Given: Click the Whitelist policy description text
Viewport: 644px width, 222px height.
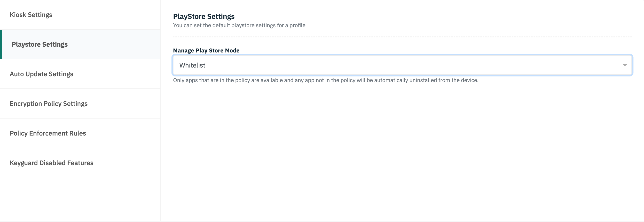Looking at the screenshot, I should click(x=325, y=80).
